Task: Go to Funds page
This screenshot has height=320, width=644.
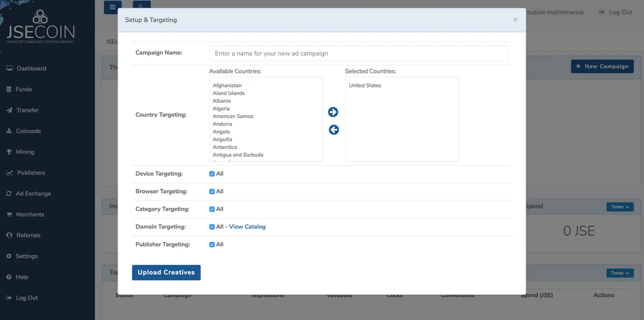Action: 24,89
